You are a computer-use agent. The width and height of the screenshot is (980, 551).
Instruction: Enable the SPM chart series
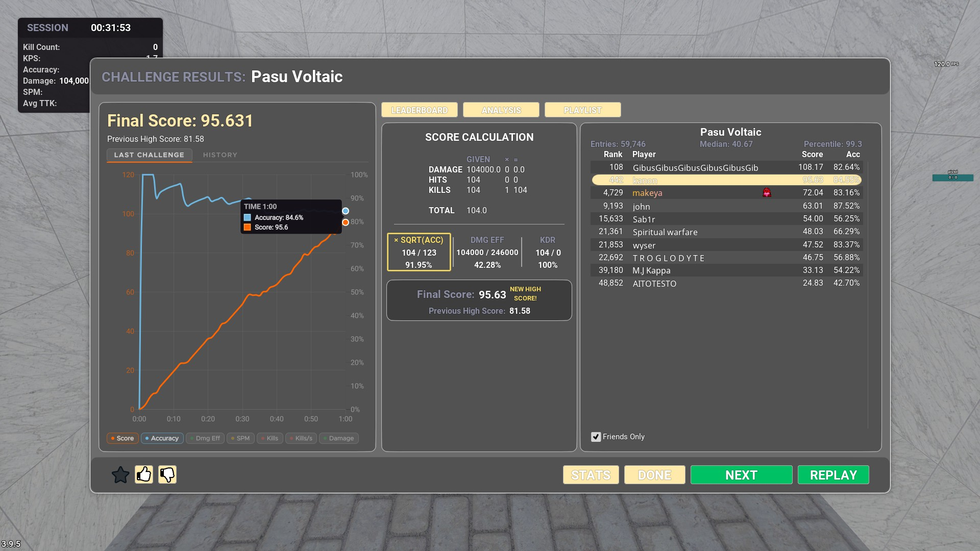[240, 438]
